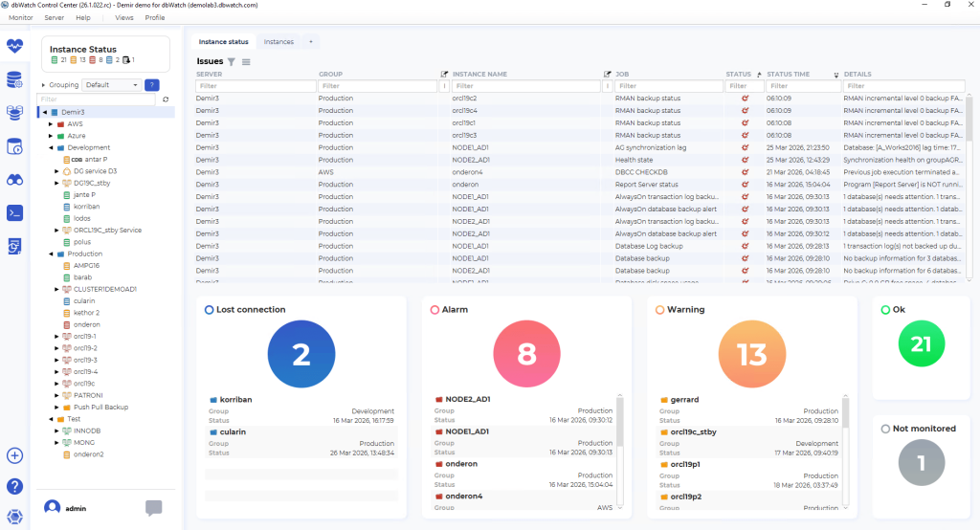This screenshot has width=980, height=530.
Task: Add a new tab with plus button
Action: (x=311, y=42)
